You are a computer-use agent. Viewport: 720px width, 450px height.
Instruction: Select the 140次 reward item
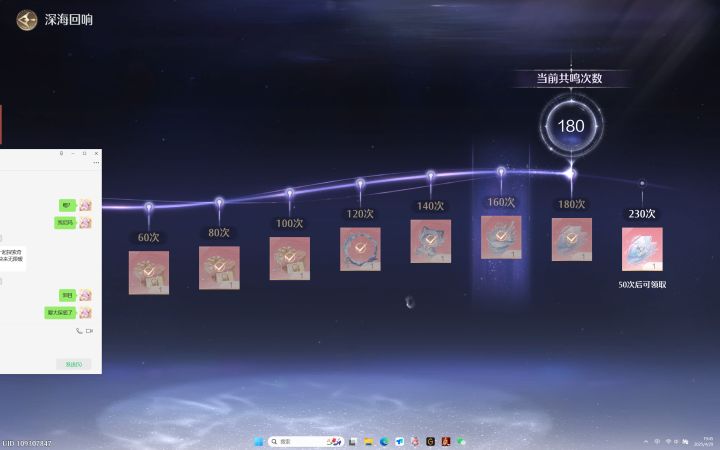point(431,241)
